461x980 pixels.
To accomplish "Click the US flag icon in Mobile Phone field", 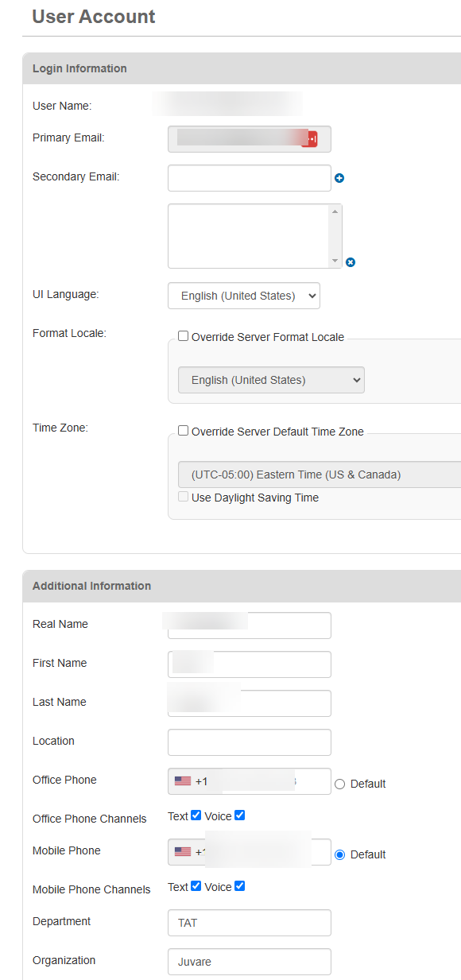I will 181,851.
